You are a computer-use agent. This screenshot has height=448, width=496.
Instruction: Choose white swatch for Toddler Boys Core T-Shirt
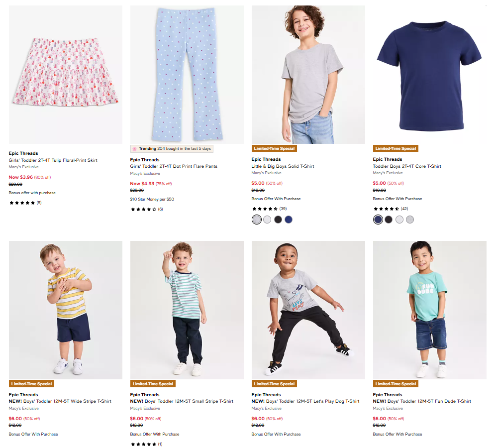pos(399,220)
